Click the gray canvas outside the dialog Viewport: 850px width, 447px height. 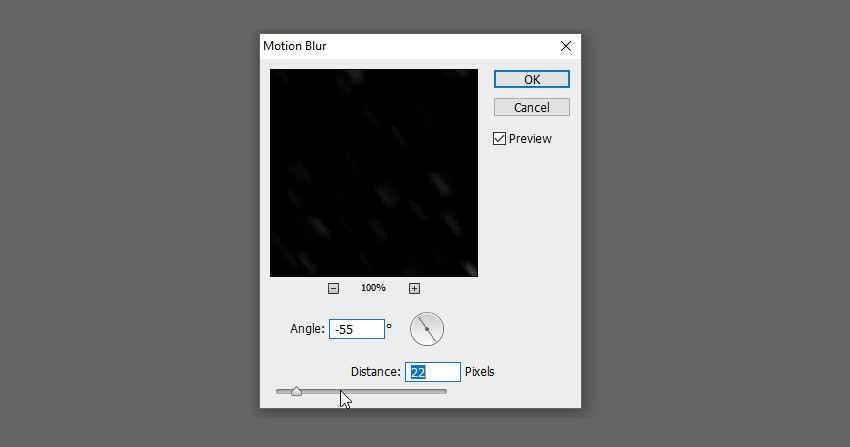[x=130, y=217]
